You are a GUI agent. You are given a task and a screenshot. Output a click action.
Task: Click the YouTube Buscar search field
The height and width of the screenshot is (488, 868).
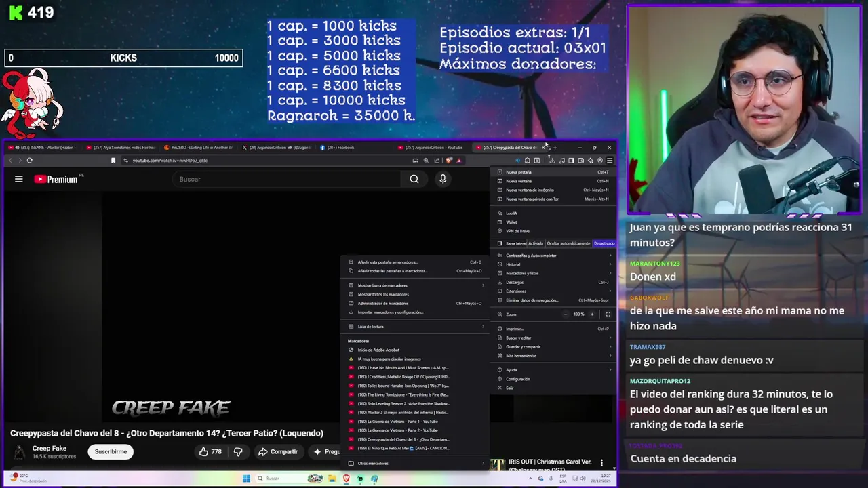287,179
